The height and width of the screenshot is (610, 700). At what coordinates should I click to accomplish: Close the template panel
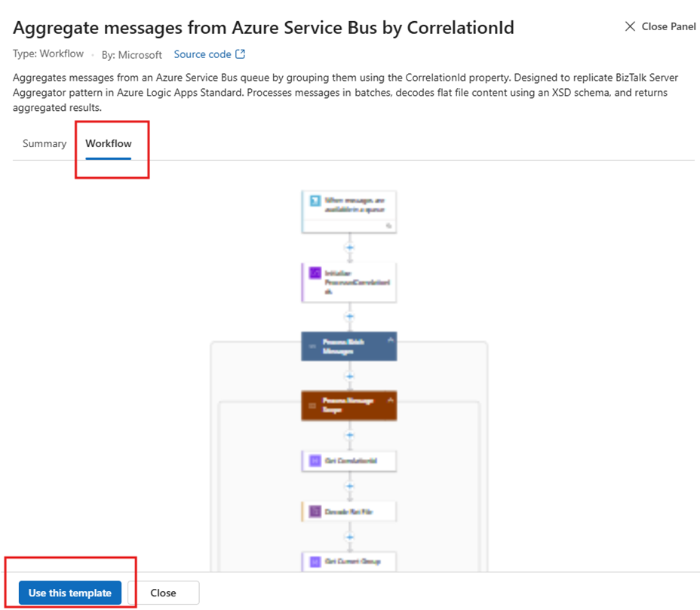click(x=660, y=26)
